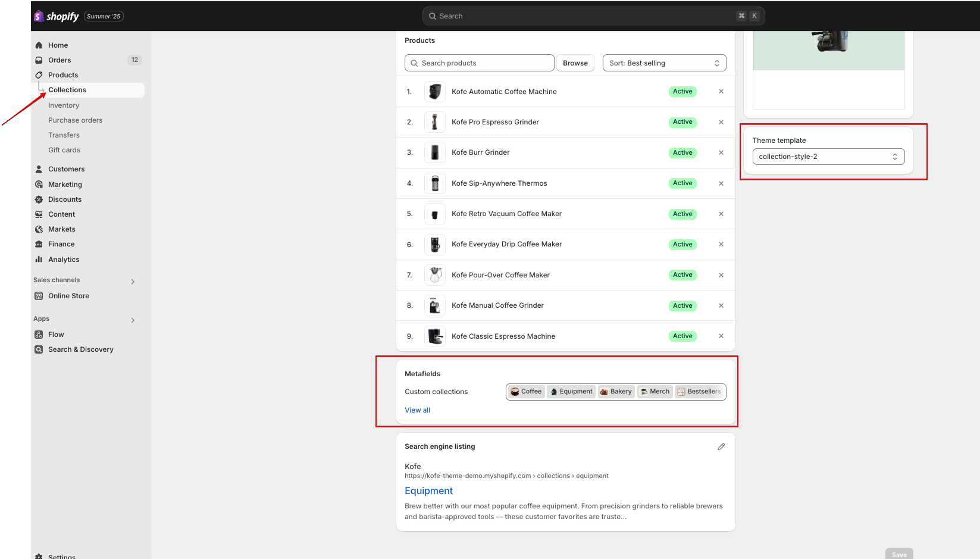The image size is (980, 559).
Task: Click the Discounts badge icon
Action: [39, 199]
